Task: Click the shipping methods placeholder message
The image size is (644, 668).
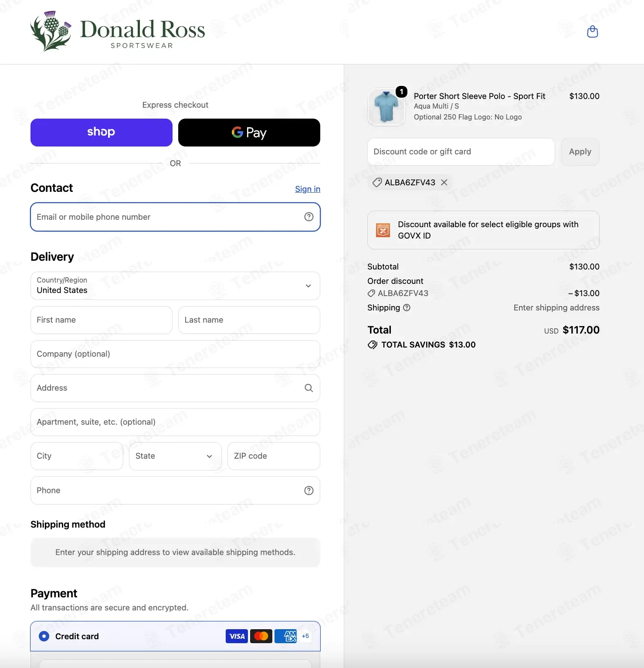Action: (175, 552)
